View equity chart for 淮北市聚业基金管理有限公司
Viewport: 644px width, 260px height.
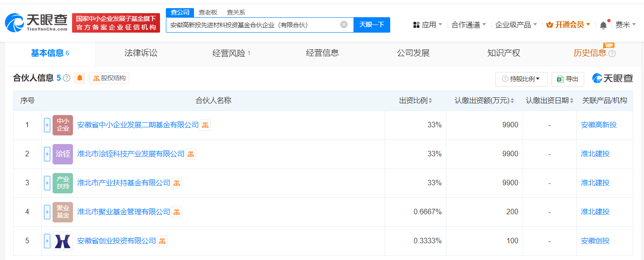[176, 212]
